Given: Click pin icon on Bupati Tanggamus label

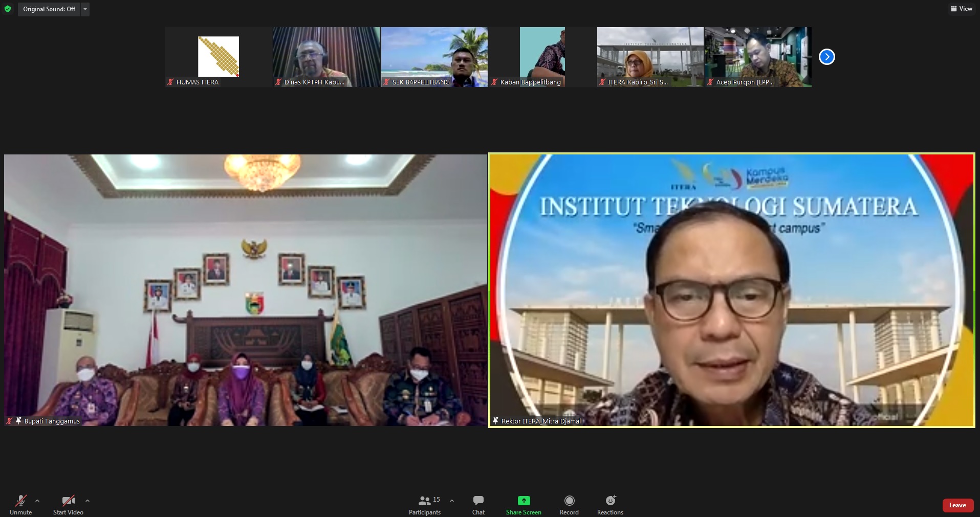Looking at the screenshot, I should pos(19,421).
